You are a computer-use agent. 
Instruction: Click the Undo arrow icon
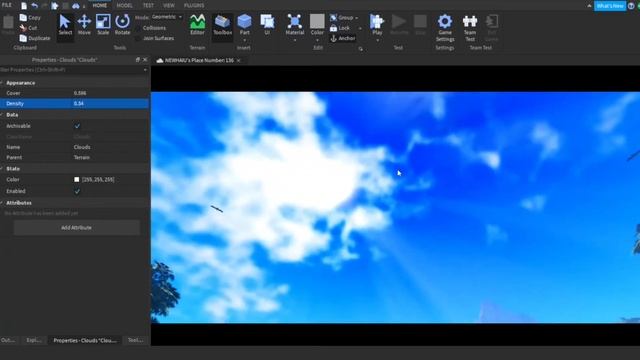(x=35, y=6)
